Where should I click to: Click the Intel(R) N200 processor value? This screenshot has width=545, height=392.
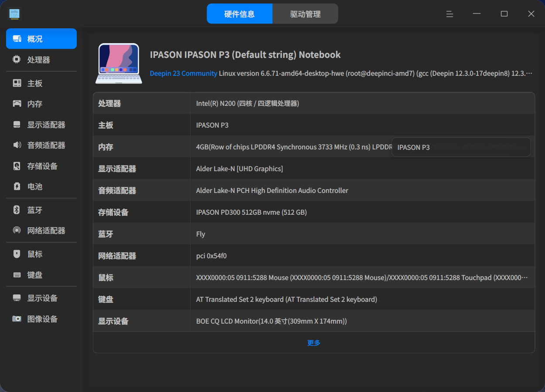248,103
